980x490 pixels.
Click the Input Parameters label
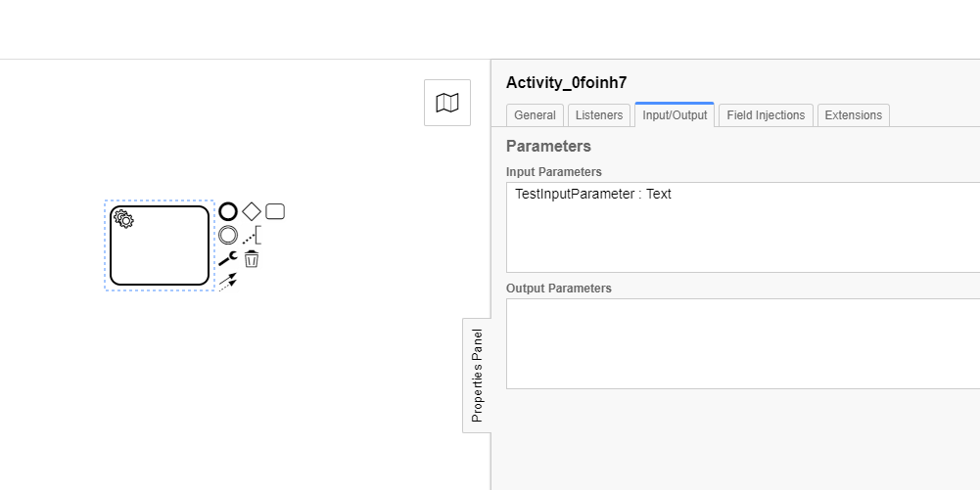click(554, 172)
